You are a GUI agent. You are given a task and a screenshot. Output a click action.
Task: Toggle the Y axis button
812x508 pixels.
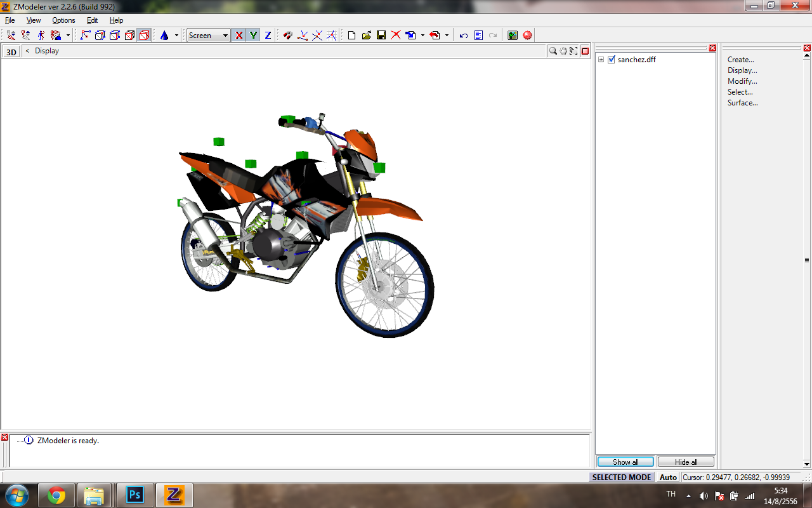[253, 36]
